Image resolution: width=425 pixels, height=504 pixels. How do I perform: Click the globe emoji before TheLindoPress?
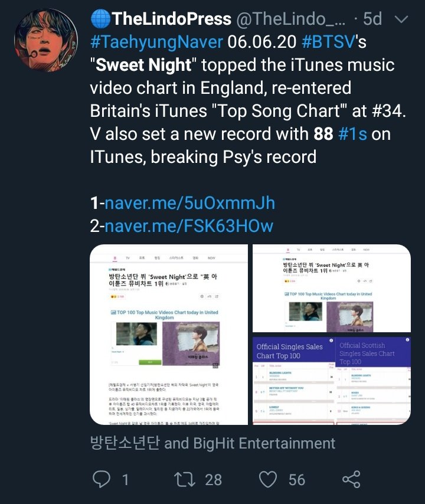coord(99,19)
